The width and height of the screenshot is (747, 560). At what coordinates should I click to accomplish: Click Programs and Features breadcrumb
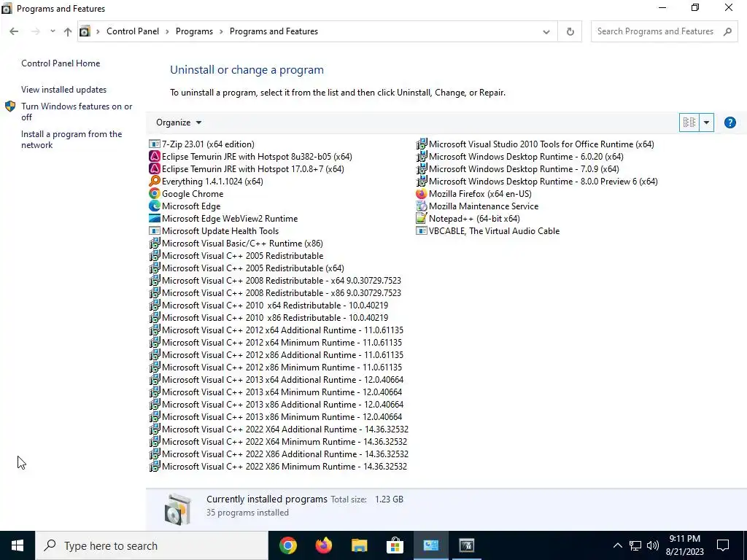click(x=274, y=31)
